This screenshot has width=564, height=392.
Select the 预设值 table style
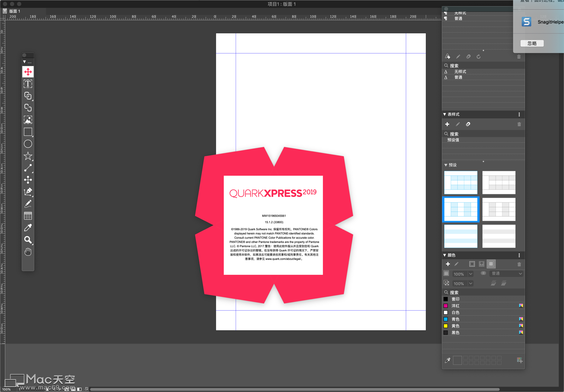point(483,140)
